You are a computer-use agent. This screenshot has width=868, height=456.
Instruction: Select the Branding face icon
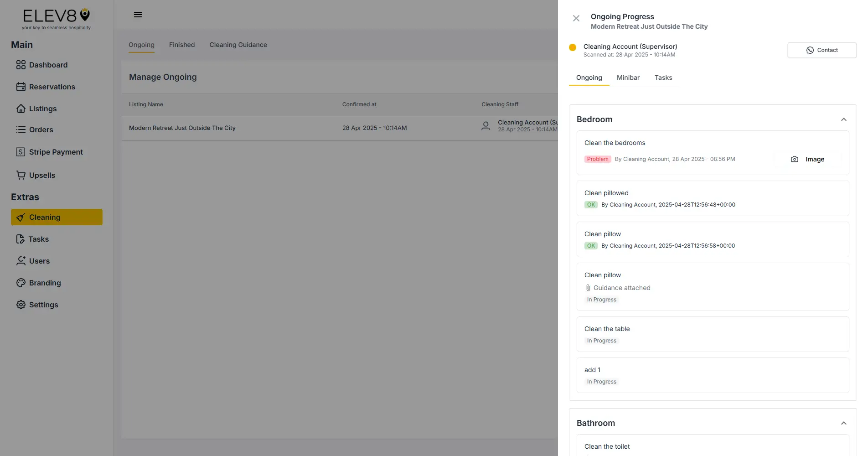click(21, 283)
